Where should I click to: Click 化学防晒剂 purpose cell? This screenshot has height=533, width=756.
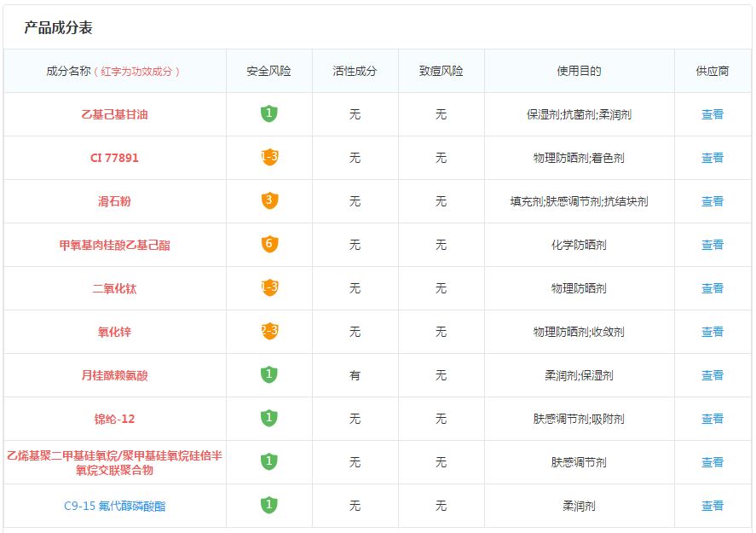tap(579, 245)
